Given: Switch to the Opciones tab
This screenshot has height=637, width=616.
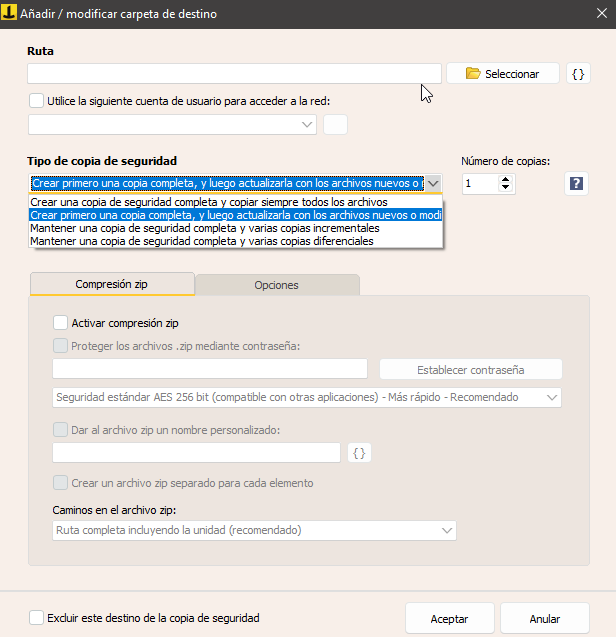Looking at the screenshot, I should click(276, 285).
